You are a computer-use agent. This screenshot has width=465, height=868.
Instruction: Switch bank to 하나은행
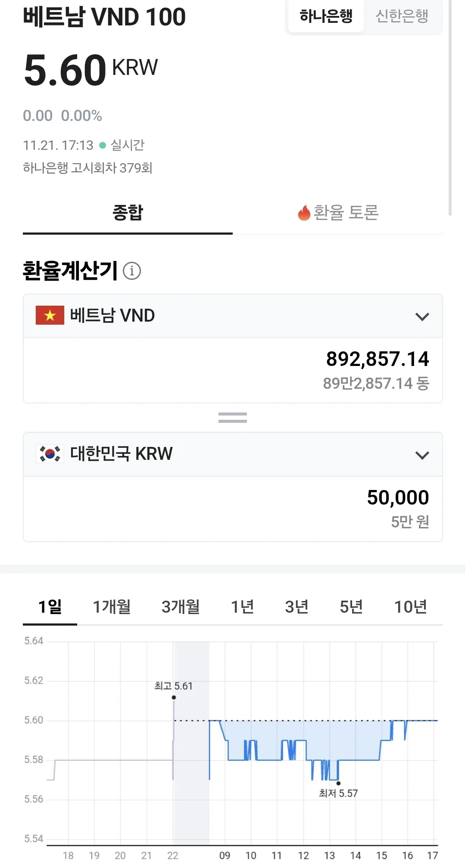[x=326, y=16]
